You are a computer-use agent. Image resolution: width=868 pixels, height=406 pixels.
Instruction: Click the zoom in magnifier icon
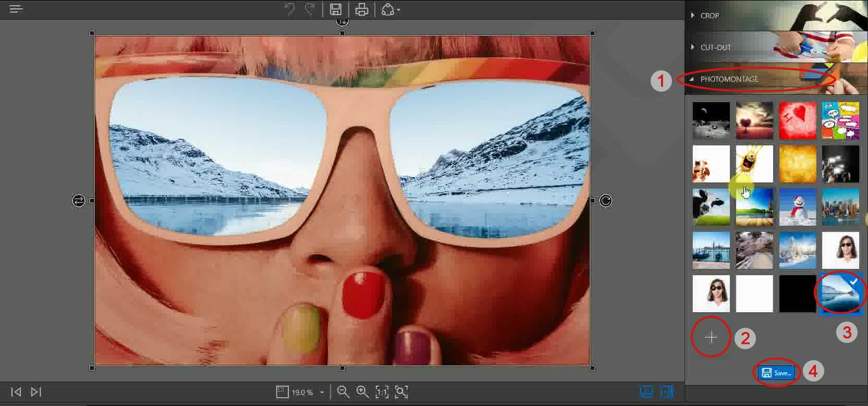pos(362,391)
